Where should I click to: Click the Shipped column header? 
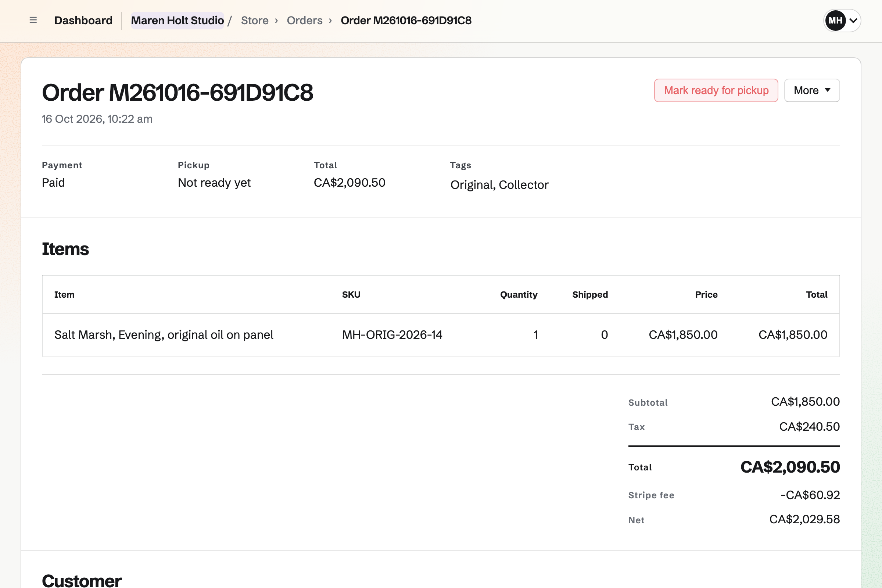[590, 295]
